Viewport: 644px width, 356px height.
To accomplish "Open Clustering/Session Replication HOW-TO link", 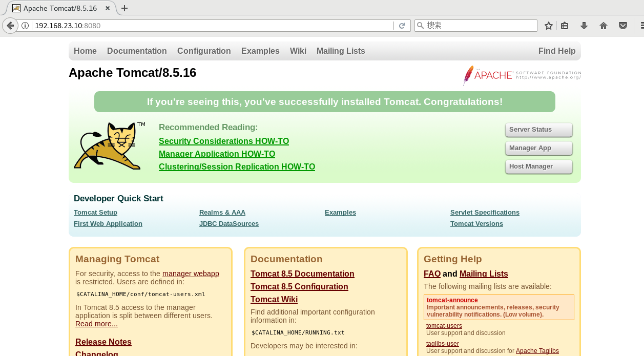I will [x=237, y=167].
